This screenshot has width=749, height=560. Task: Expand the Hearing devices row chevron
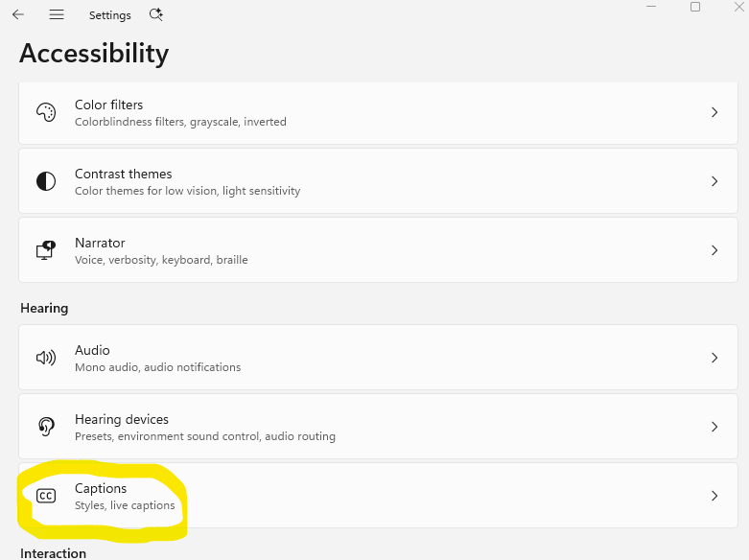tap(714, 427)
